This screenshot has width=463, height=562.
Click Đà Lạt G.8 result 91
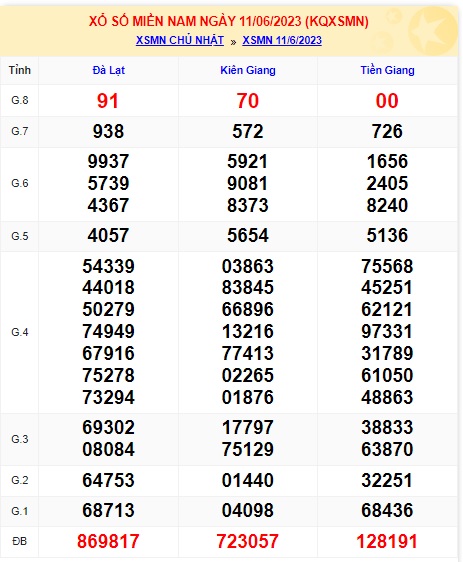tap(108, 101)
